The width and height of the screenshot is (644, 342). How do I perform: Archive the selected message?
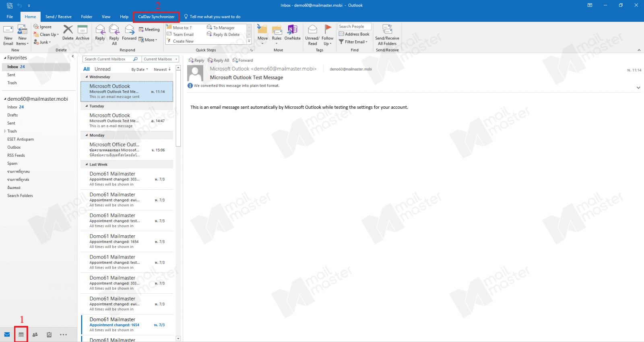pos(83,33)
